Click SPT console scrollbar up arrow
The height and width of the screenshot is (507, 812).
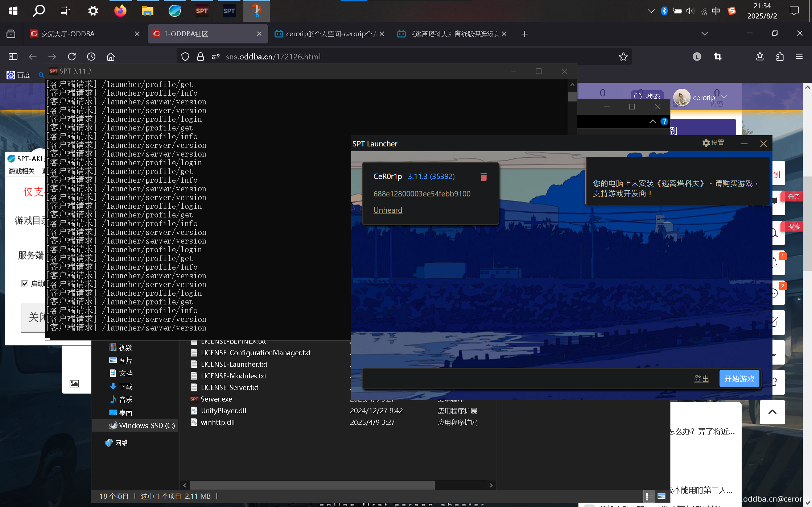(572, 84)
